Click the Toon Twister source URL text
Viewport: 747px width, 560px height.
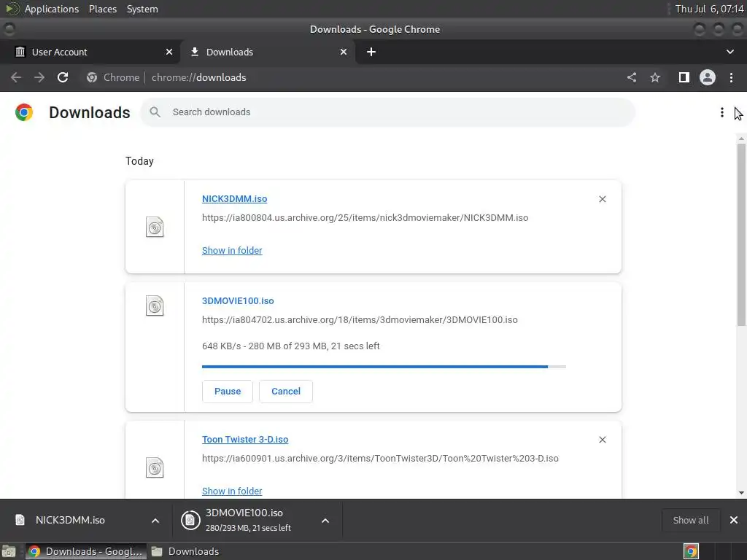[380, 459]
